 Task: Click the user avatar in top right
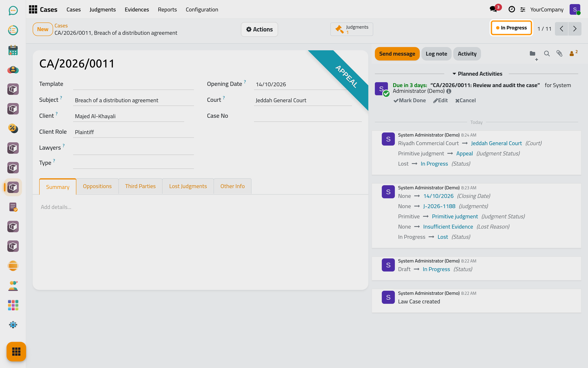(x=575, y=10)
